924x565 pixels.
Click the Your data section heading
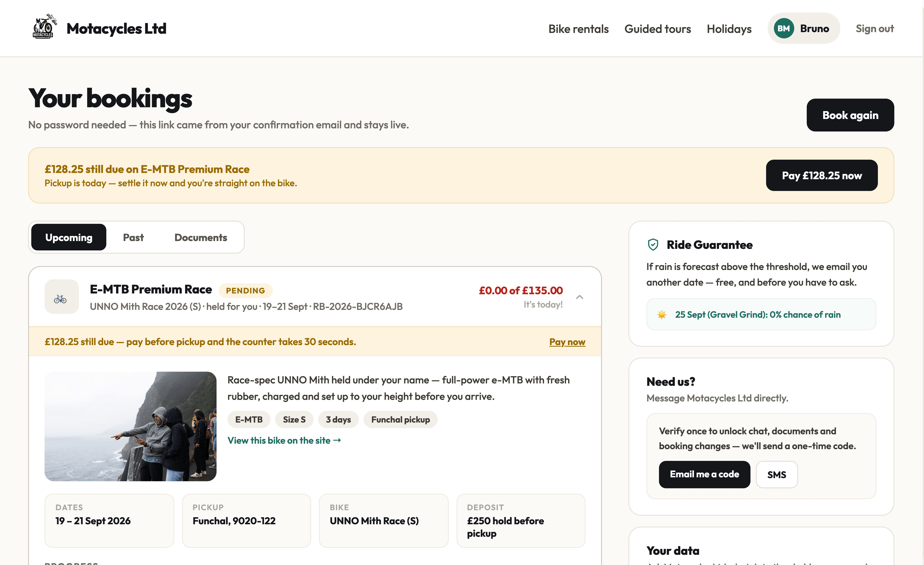point(673,551)
